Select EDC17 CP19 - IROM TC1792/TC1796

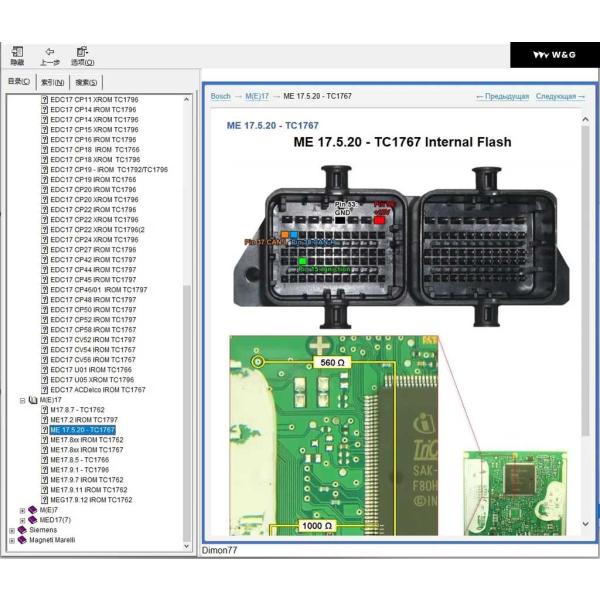coord(109,170)
